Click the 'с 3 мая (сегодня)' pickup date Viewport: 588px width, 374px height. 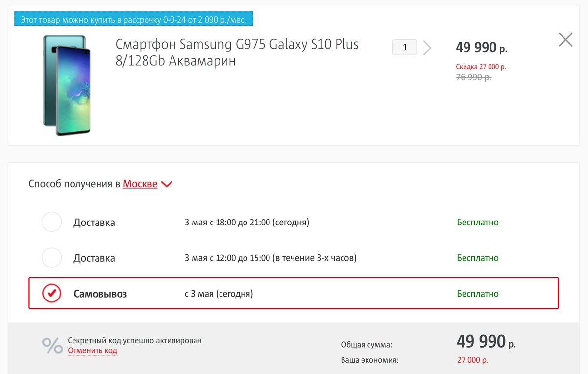pyautogui.click(x=219, y=294)
